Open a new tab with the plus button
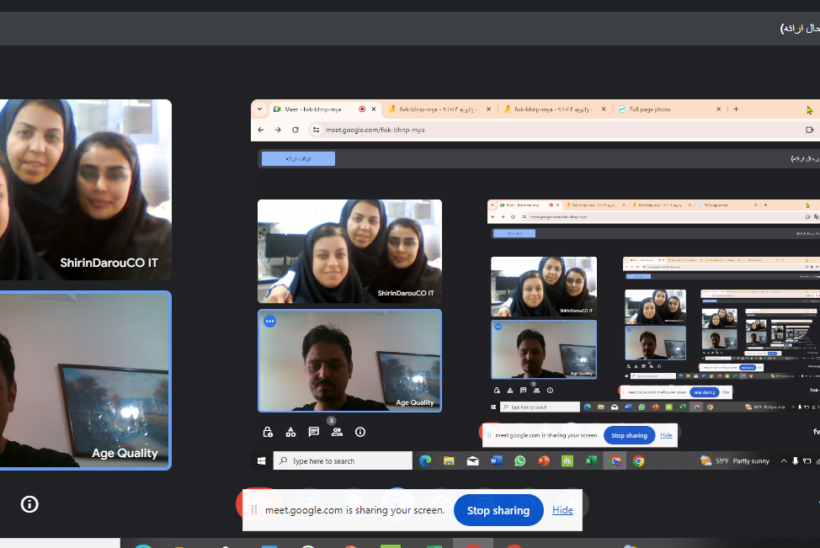The width and height of the screenshot is (820, 548). coord(736,109)
